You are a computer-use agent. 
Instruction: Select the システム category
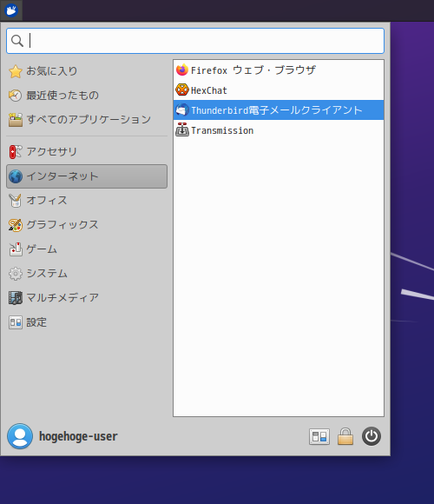point(87,274)
